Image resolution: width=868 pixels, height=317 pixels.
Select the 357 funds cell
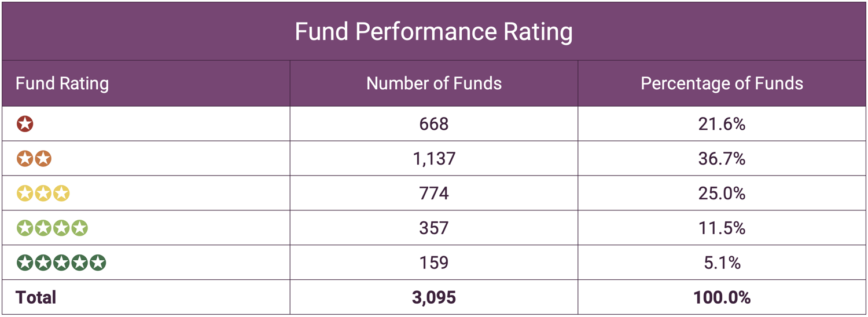pos(434,228)
